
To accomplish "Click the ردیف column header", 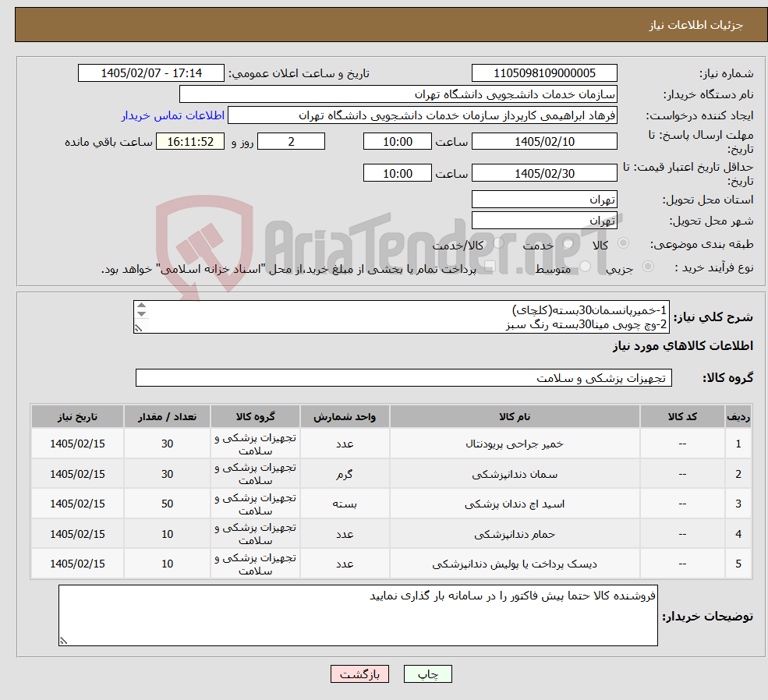I will pyautogui.click(x=738, y=416).
